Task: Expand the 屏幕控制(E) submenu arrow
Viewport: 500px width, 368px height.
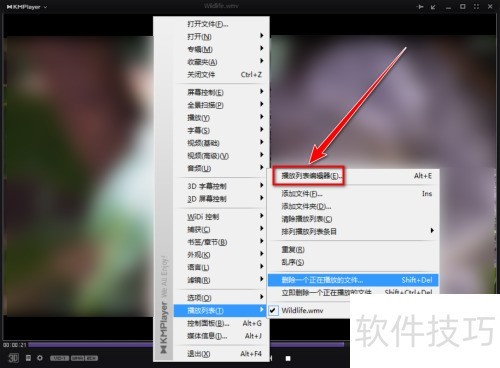Action: [x=262, y=92]
